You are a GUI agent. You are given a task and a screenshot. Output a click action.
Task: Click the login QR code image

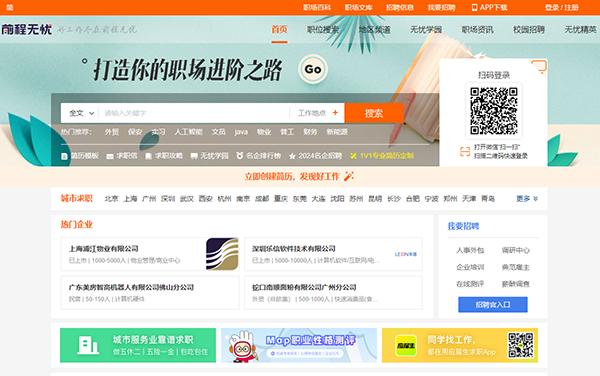[494, 111]
